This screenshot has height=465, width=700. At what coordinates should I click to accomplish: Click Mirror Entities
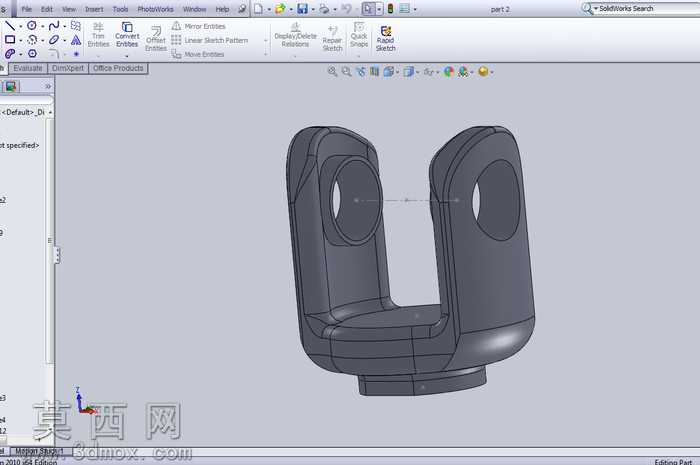click(199, 26)
